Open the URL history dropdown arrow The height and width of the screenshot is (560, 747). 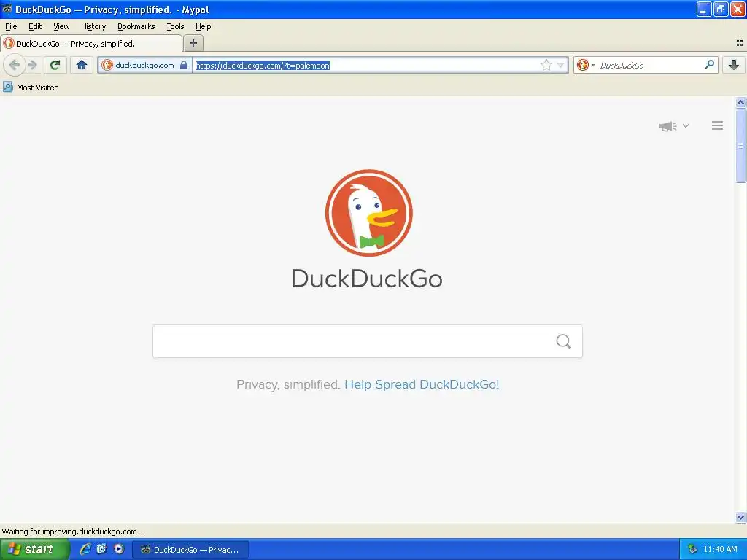point(561,65)
